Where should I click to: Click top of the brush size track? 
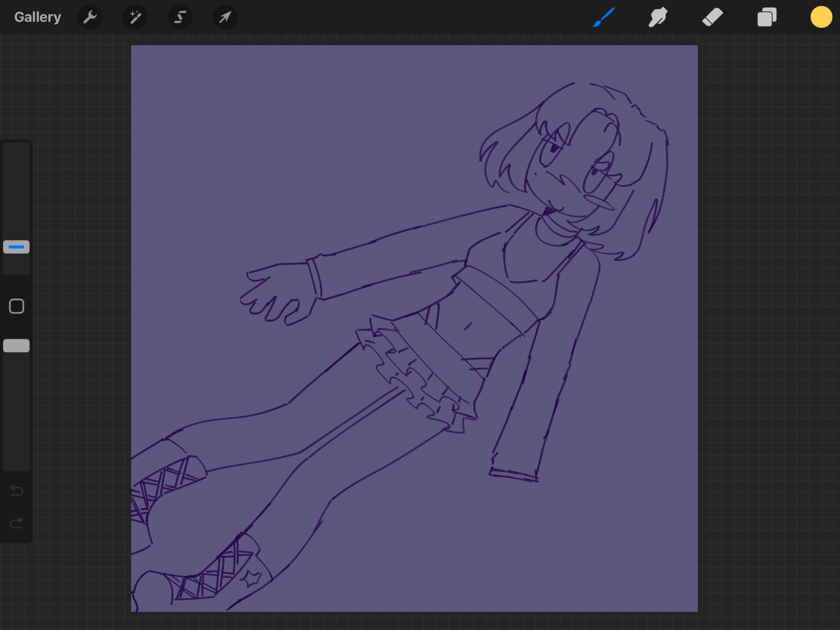(x=16, y=150)
